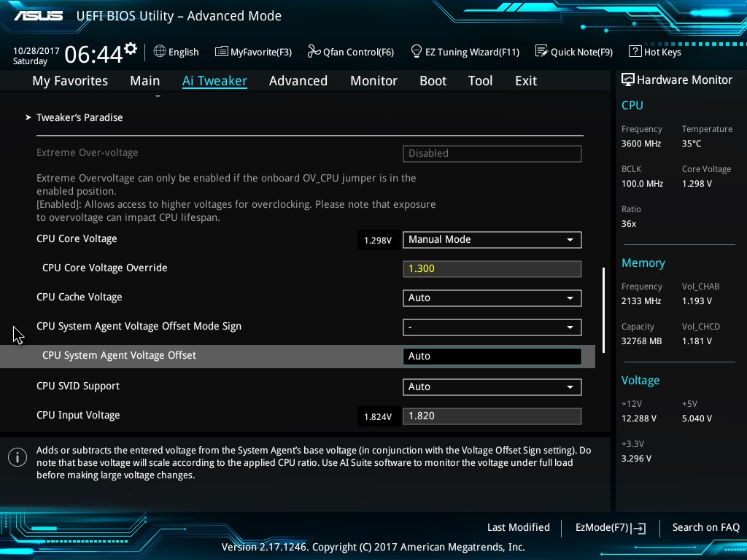Click the 10/28/2017 date text
This screenshot has width=747, height=560.
(x=36, y=50)
